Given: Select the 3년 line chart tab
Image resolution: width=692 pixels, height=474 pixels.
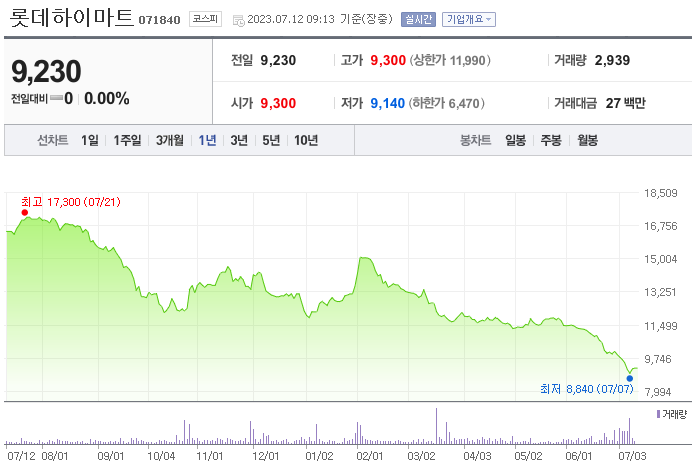Looking at the screenshot, I should click(x=239, y=140).
